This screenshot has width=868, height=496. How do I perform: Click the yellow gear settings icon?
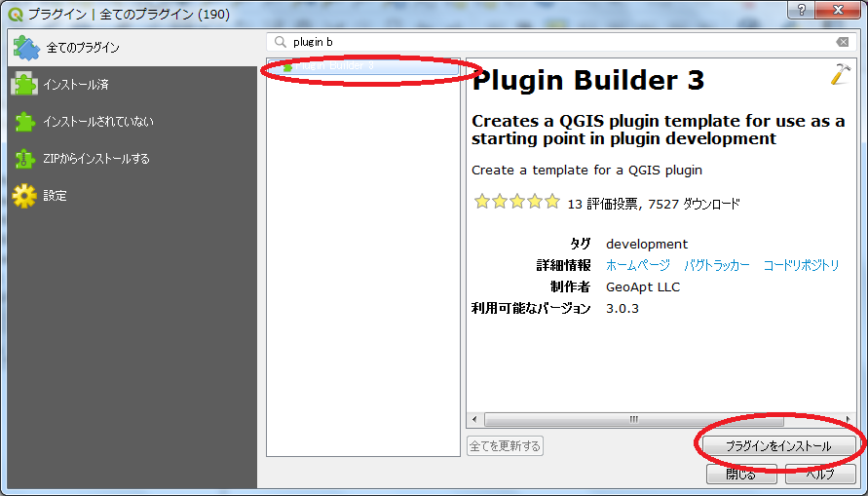(x=24, y=196)
